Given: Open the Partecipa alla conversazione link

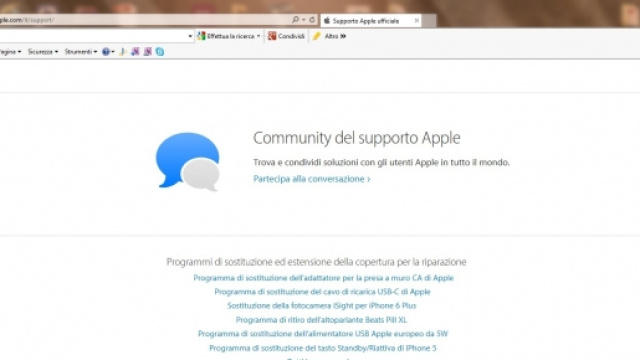Looking at the screenshot, I should click(x=312, y=179).
